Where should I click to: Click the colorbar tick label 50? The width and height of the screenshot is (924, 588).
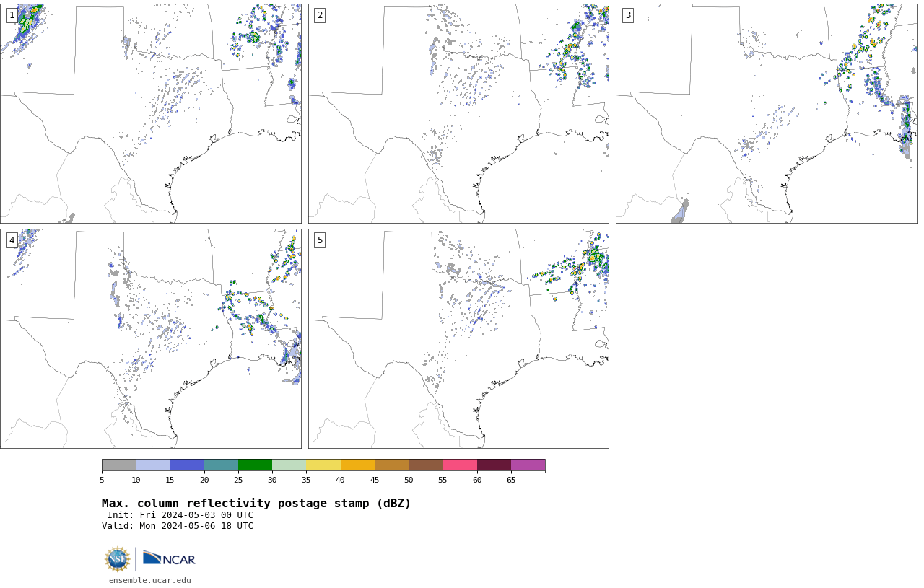pos(409,480)
